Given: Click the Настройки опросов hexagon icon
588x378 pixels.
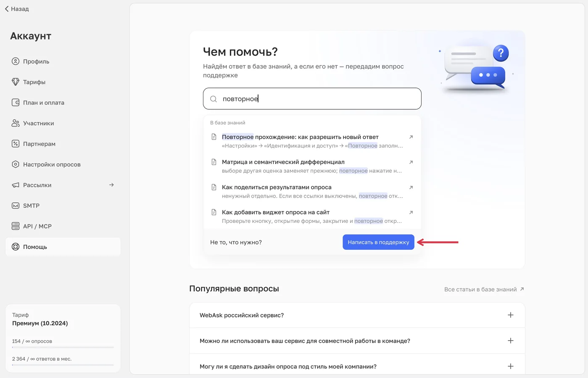Looking at the screenshot, I should click(x=16, y=164).
